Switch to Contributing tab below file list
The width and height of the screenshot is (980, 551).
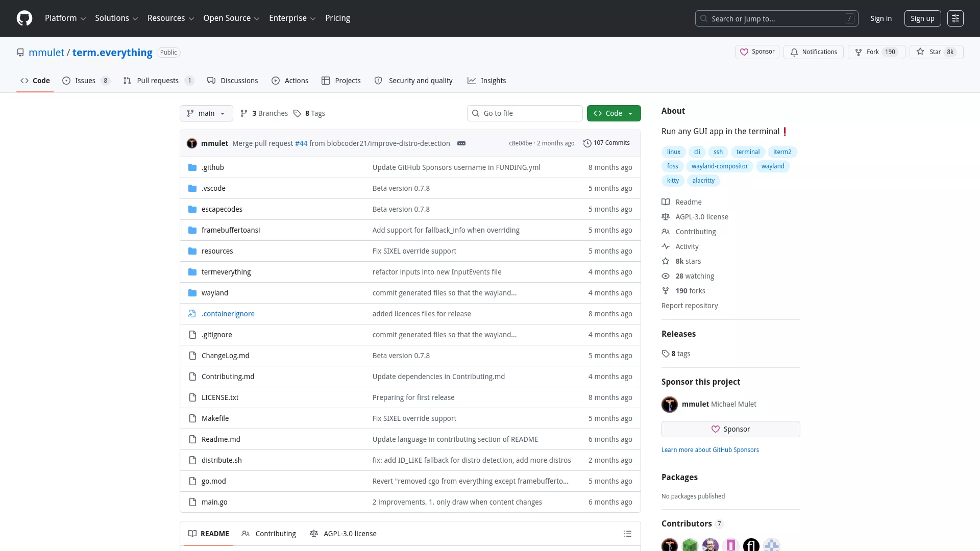[268, 534]
